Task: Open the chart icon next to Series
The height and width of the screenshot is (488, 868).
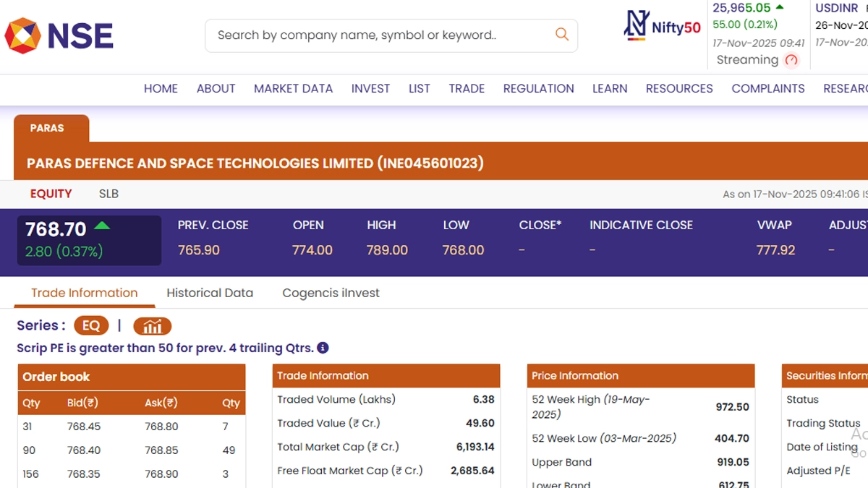Action: 152,326
